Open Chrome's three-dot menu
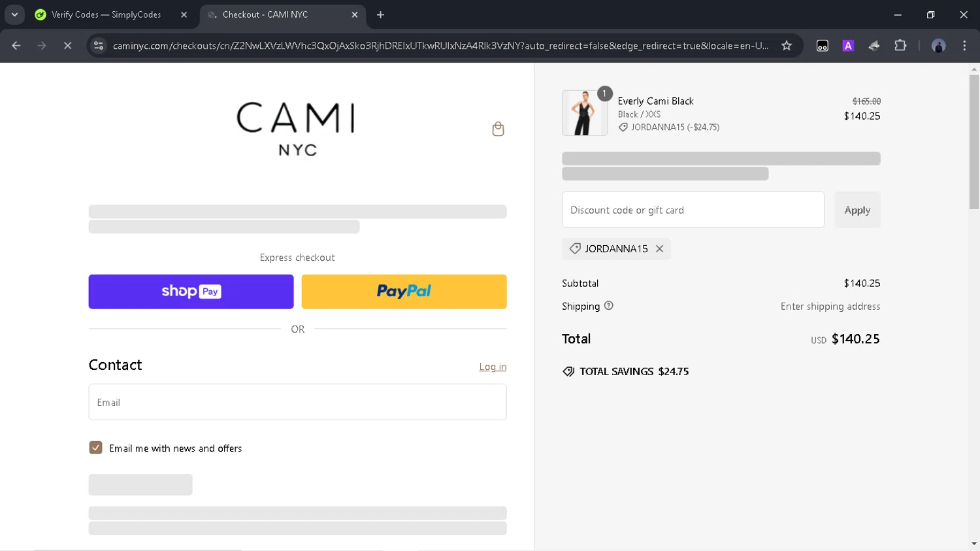 tap(964, 46)
